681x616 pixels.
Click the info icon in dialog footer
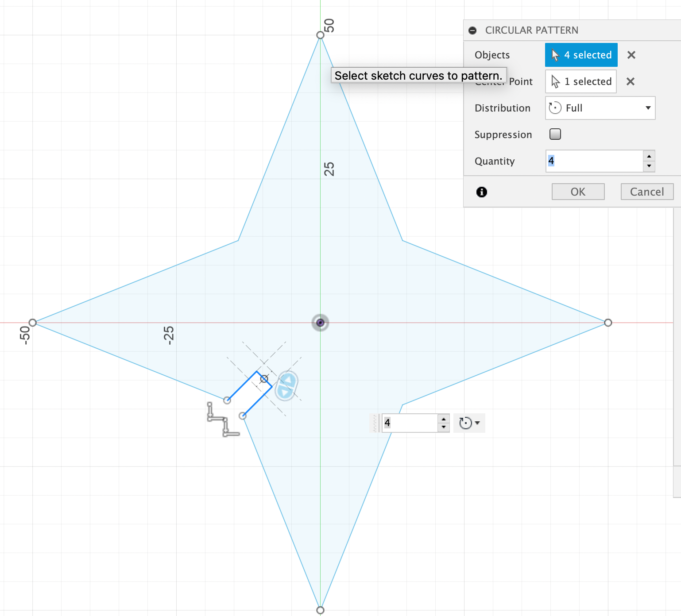(x=481, y=192)
